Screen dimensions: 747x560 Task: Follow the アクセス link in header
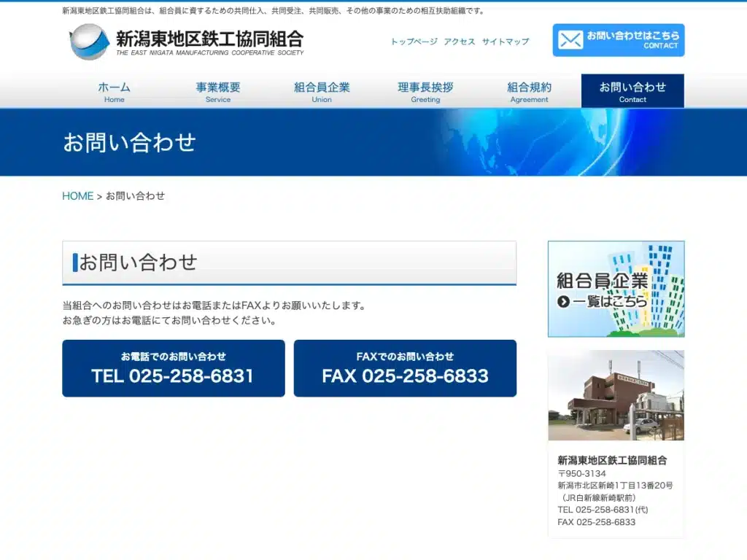tap(460, 42)
